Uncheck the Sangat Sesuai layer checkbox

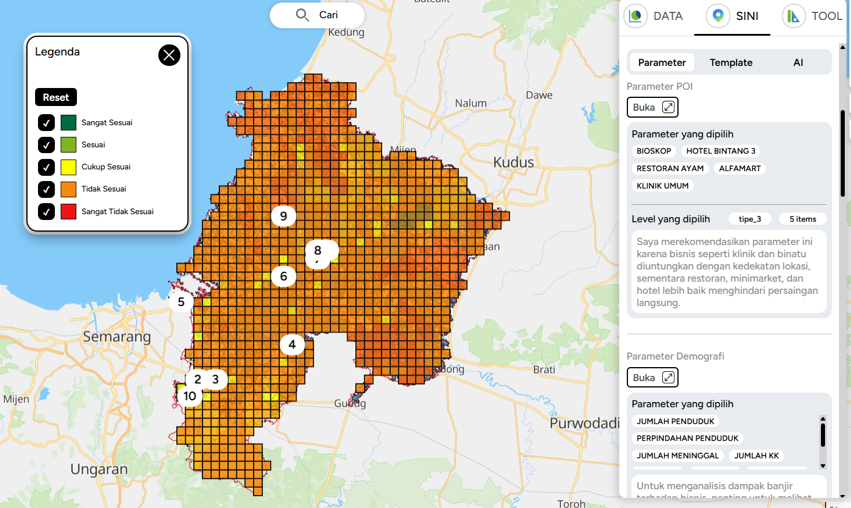(x=46, y=123)
